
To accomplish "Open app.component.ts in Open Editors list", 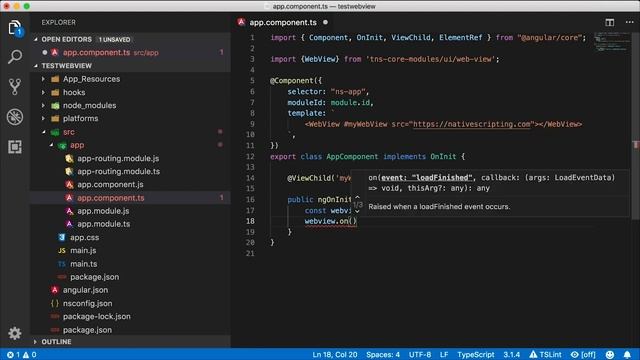I will pos(131,53).
